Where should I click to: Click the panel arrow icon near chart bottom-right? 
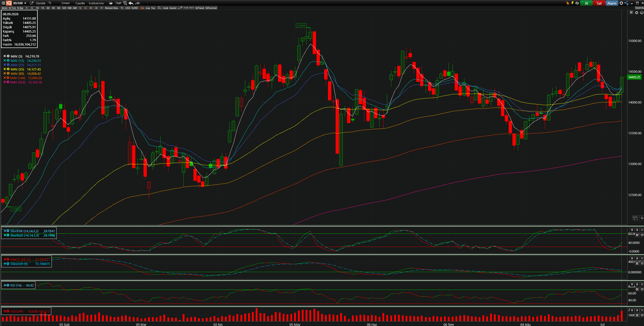[635, 218]
